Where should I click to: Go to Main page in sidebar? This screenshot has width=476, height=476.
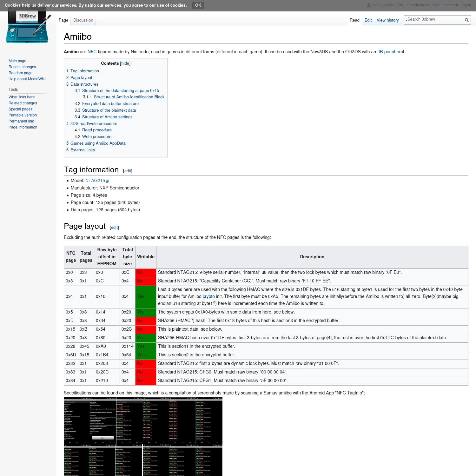pos(17,61)
